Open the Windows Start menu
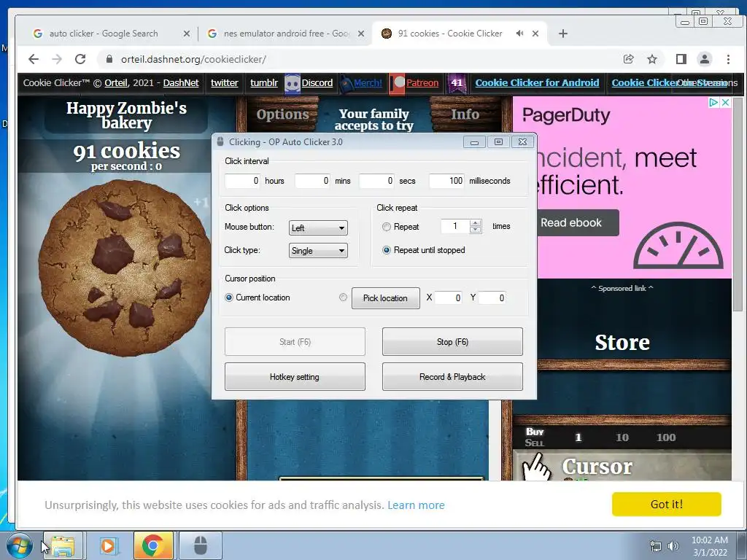This screenshot has width=747, height=560. pos(20,545)
